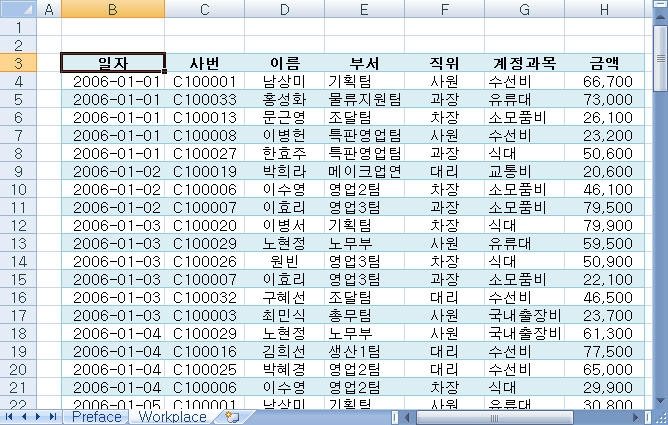Select cell containing 생산1팀
This screenshot has height=425, width=668.
point(364,351)
